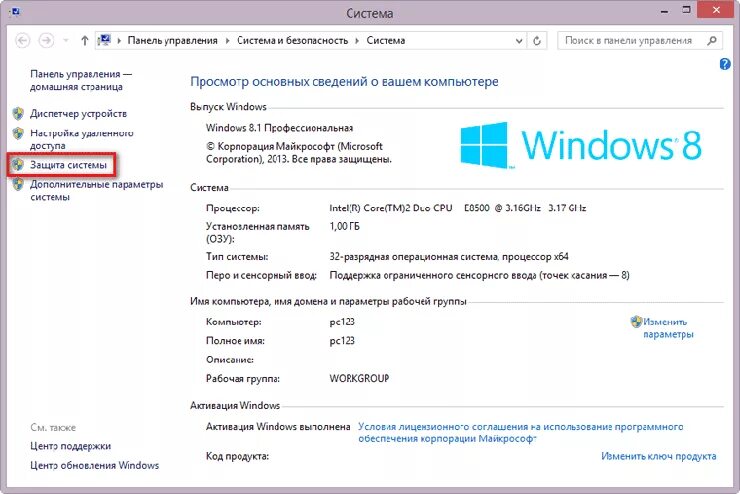The width and height of the screenshot is (740, 494).
Task: Open Дополнительные параметры системы link
Action: click(x=97, y=191)
